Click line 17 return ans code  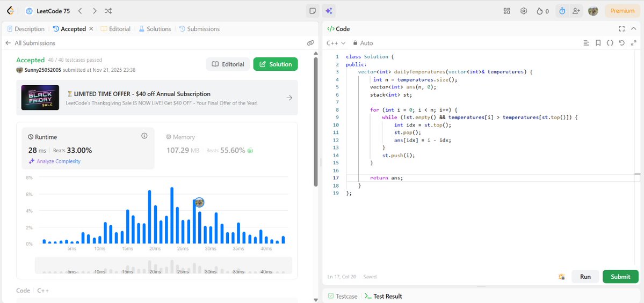pos(387,178)
